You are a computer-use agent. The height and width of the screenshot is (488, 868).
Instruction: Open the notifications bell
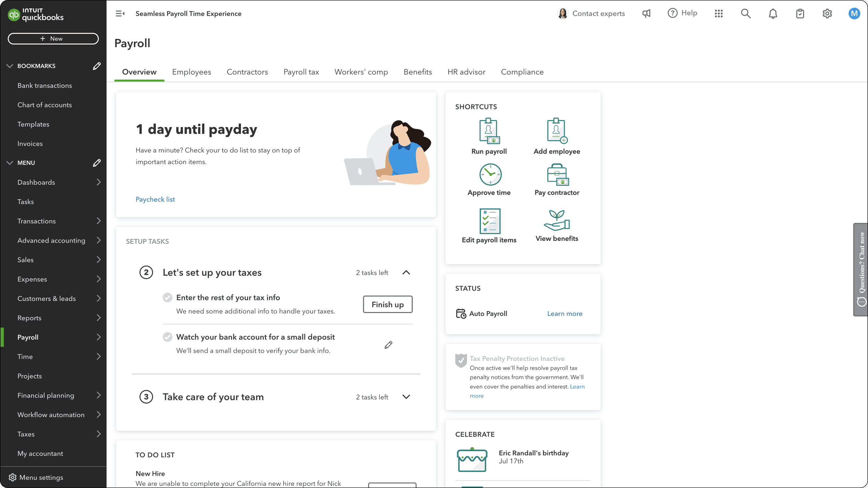pyautogui.click(x=773, y=14)
